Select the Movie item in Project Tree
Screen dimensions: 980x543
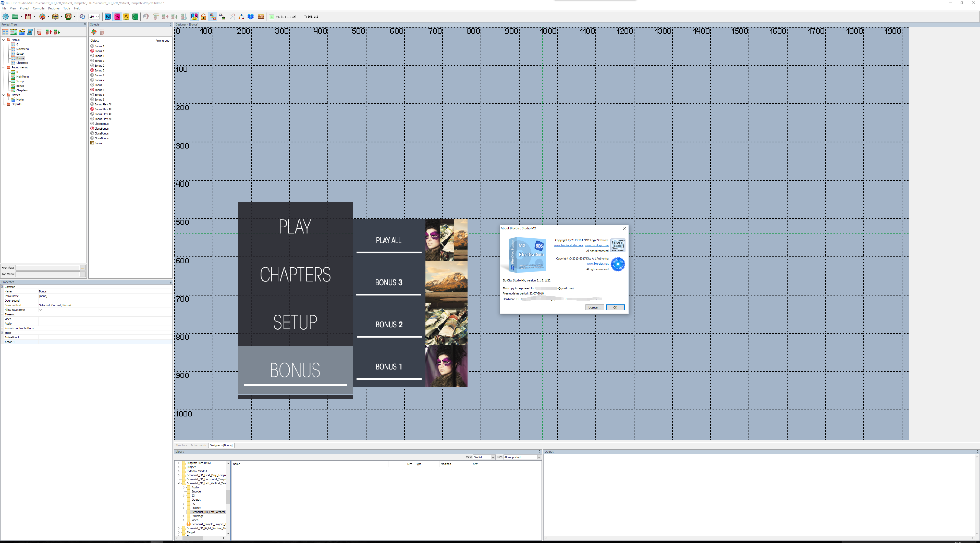(x=20, y=100)
